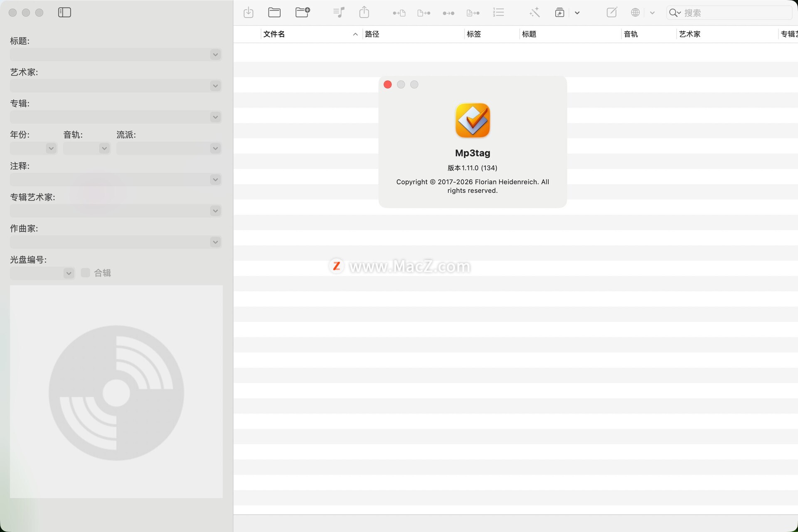Viewport: 798px width, 532px height.
Task: Open folder using the folder icon
Action: [x=274, y=12]
